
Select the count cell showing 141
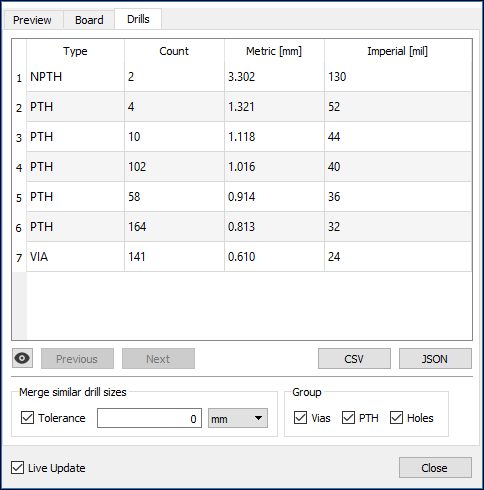[174, 257]
